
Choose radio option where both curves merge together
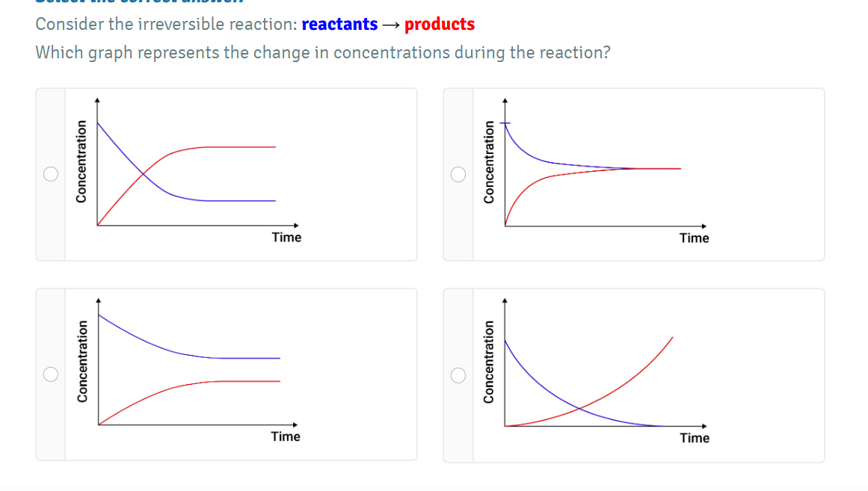tap(458, 174)
